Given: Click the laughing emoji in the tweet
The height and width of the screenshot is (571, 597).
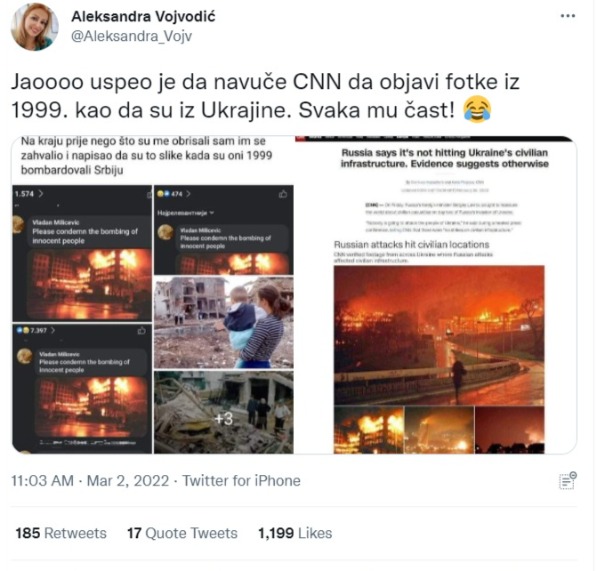Looking at the screenshot, I should coord(477,110).
